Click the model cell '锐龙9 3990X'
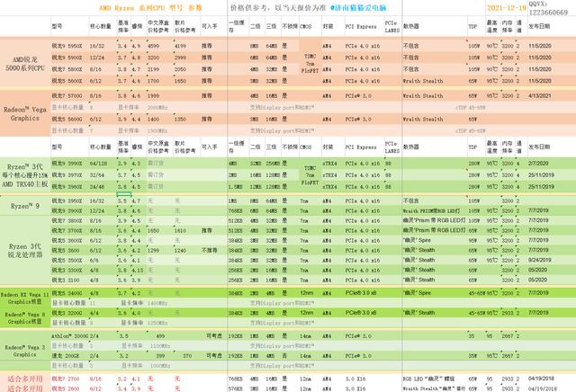Image resolution: width=576 pixels, height=392 pixels. pyautogui.click(x=67, y=164)
